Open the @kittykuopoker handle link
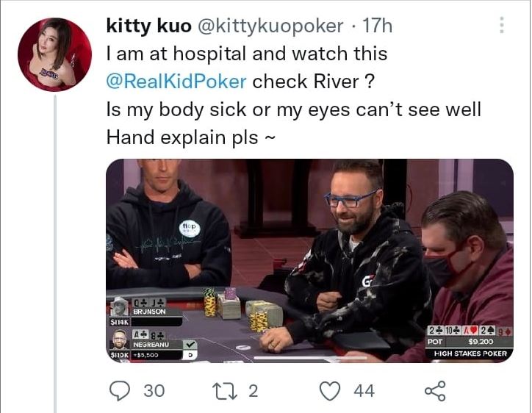This screenshot has width=532, height=413. point(270,26)
